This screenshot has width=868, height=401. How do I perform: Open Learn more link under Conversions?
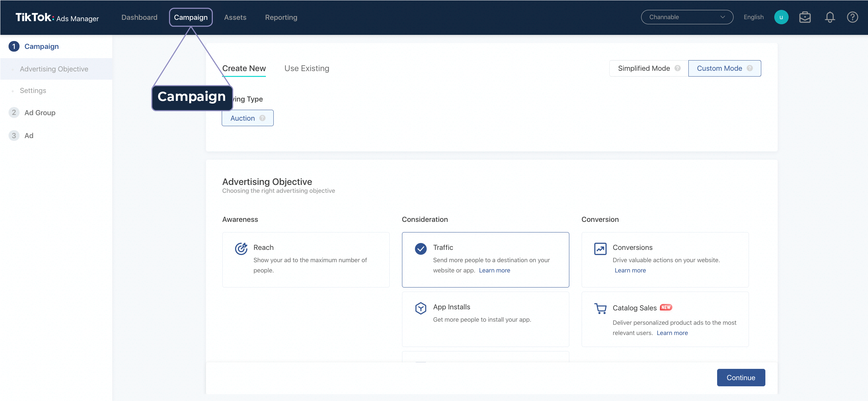click(630, 270)
